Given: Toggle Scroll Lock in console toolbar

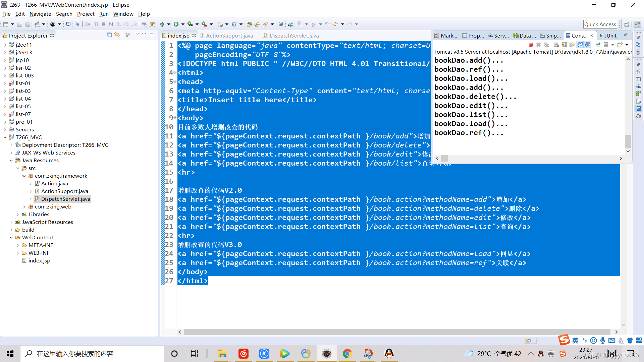Looking at the screenshot, I should tap(565, 45).
